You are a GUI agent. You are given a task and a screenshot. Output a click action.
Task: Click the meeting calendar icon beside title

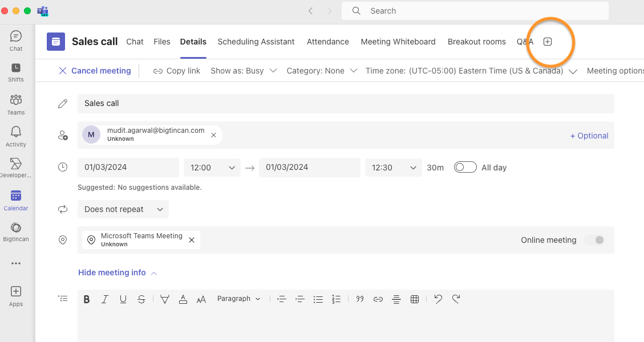tap(56, 42)
